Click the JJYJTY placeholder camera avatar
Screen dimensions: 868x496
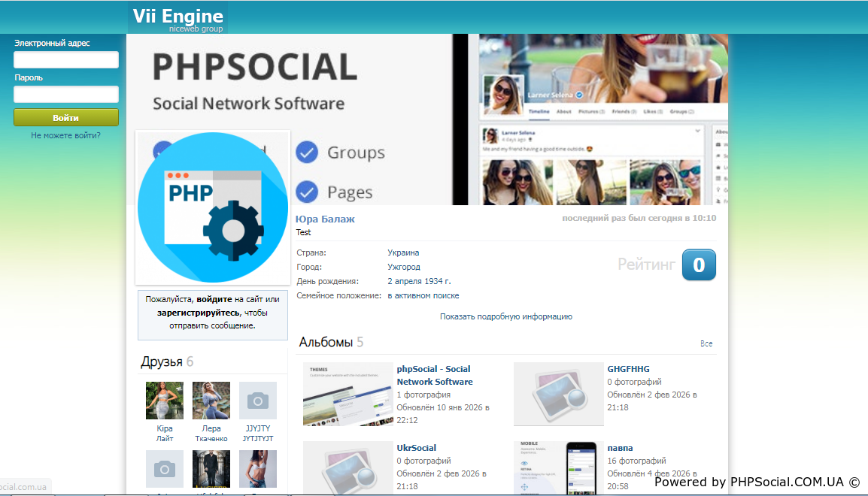(x=258, y=401)
